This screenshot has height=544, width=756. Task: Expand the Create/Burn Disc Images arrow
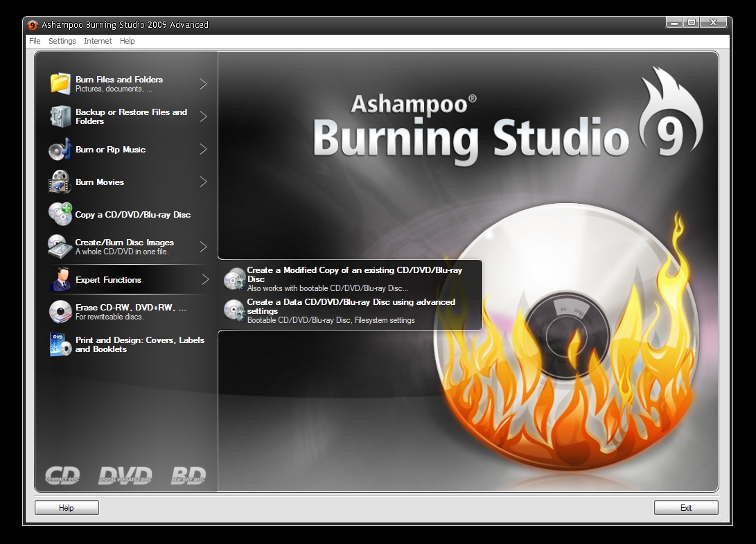pyautogui.click(x=204, y=247)
